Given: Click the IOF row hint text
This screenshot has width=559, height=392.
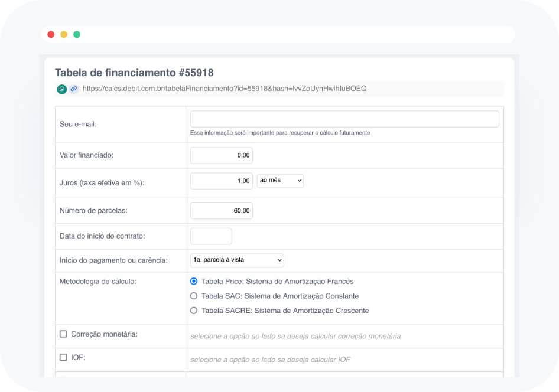Looking at the screenshot, I should (270, 360).
